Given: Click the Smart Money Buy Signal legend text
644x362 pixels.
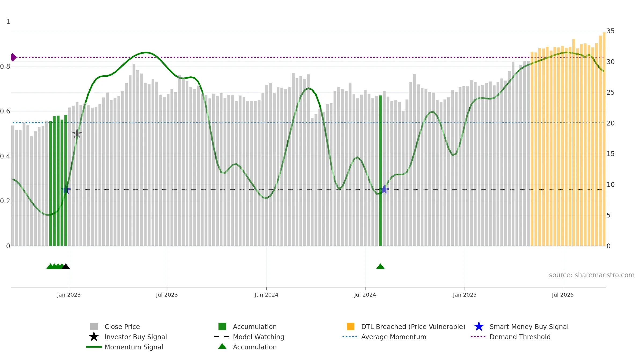Looking at the screenshot, I should (x=529, y=327).
